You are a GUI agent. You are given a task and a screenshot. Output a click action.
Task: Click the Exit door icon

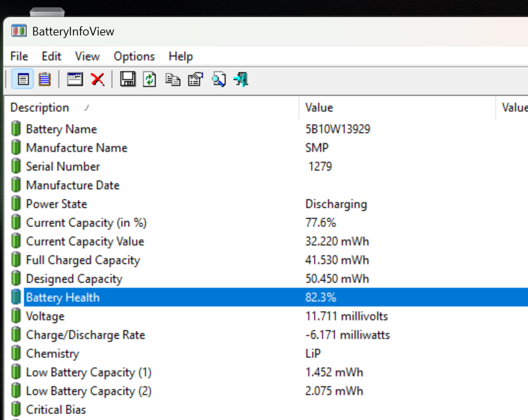[241, 79]
